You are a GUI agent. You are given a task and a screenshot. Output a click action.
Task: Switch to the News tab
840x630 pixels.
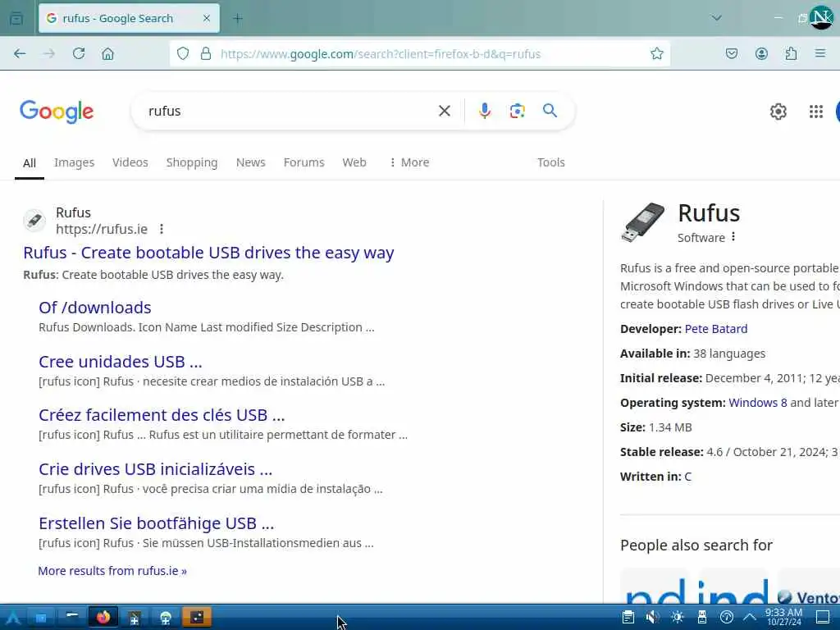point(251,162)
